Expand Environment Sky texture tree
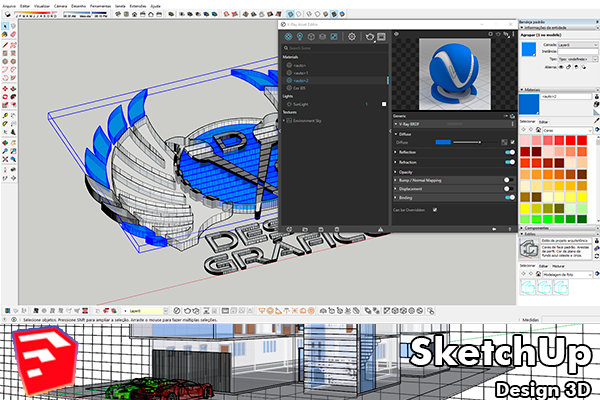 [284, 121]
